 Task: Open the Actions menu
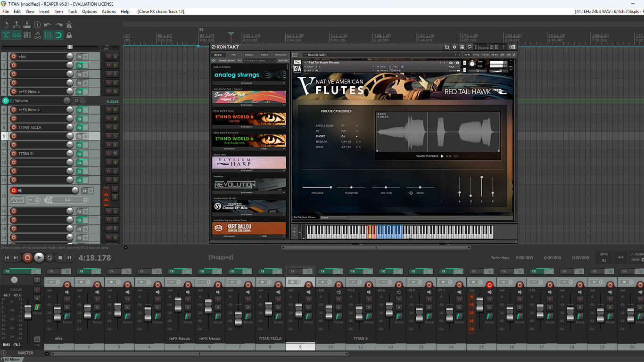click(x=108, y=11)
